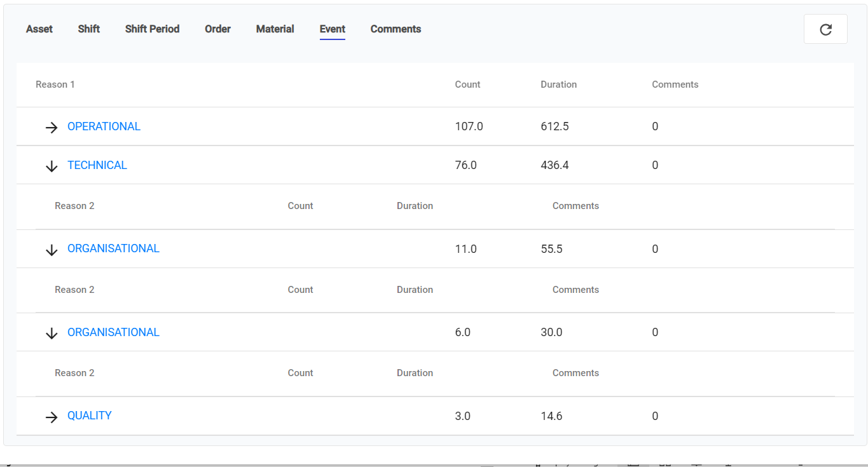Viewport: 868px width, 467px height.
Task: Collapse ORGANISATIONAL row arrow with count 6.0
Action: pos(52,333)
